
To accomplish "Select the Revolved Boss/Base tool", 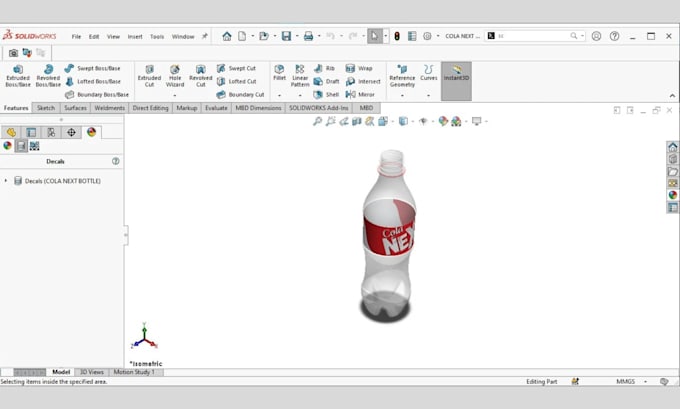I will 48,76.
